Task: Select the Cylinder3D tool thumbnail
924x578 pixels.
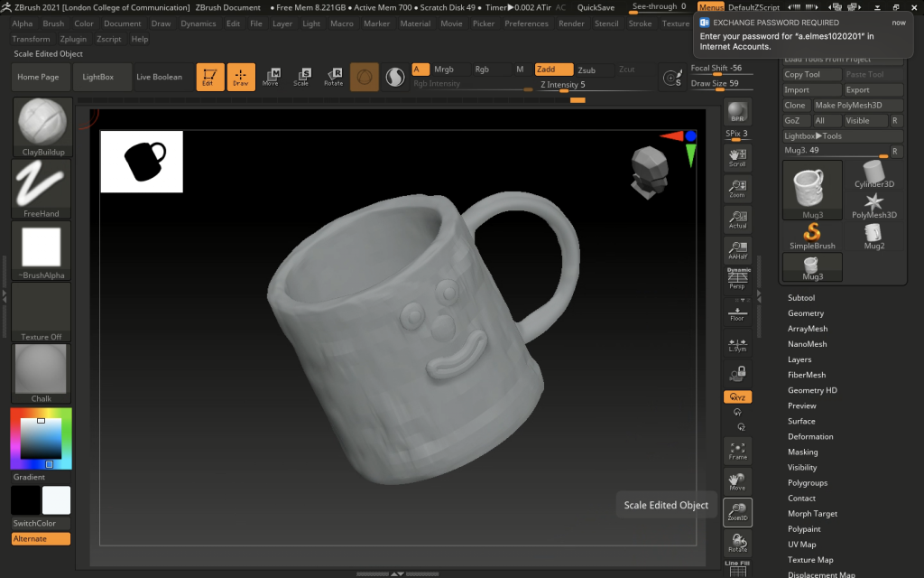Action: click(873, 173)
